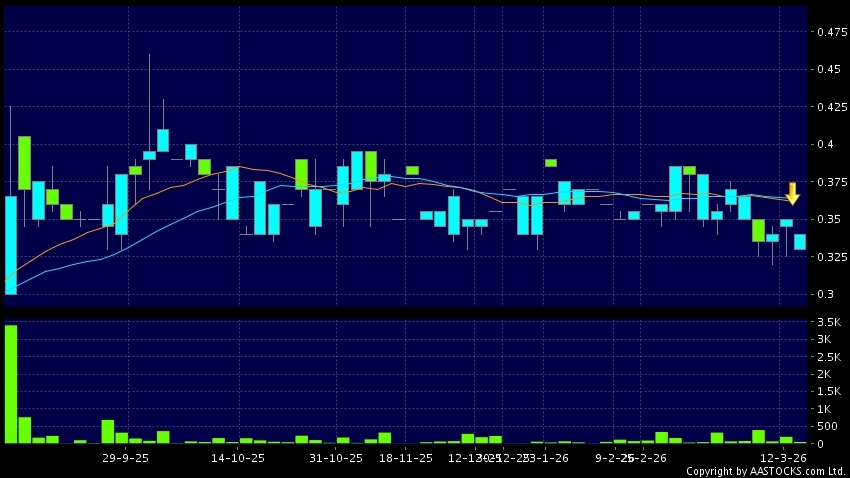850x478 pixels.
Task: Select the 29-9-25 date label
Action: (x=125, y=458)
